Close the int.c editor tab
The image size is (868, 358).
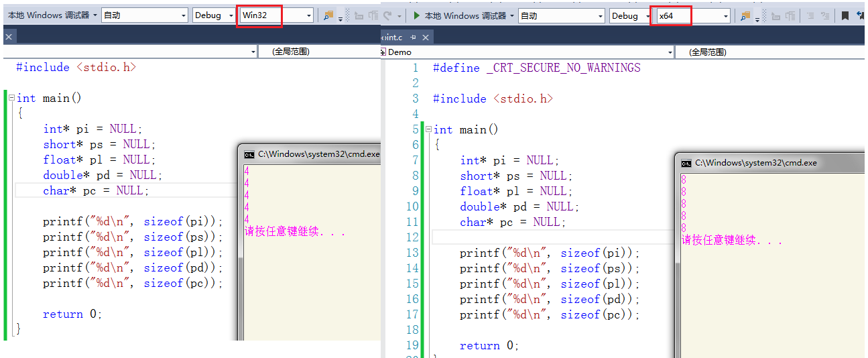point(427,37)
